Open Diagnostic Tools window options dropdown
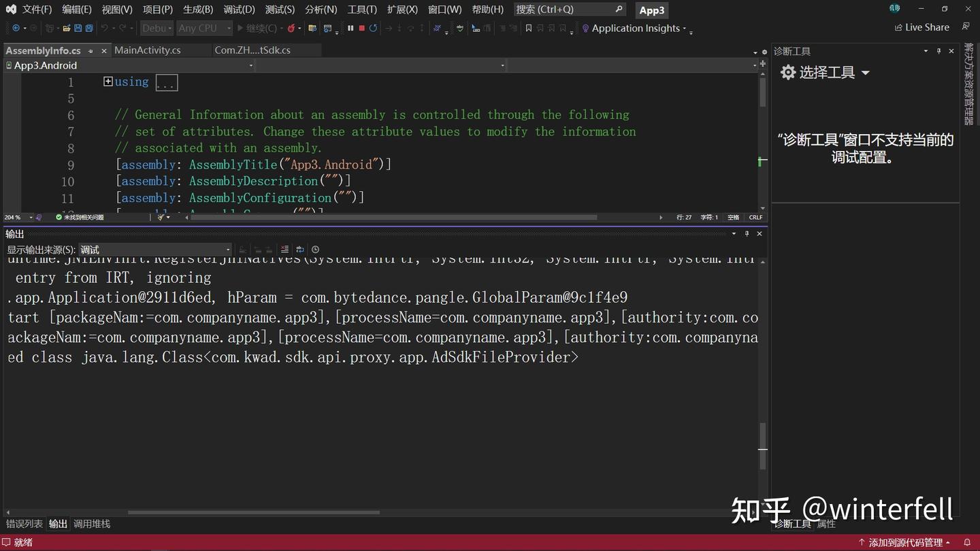The width and height of the screenshot is (980, 551). point(926,51)
